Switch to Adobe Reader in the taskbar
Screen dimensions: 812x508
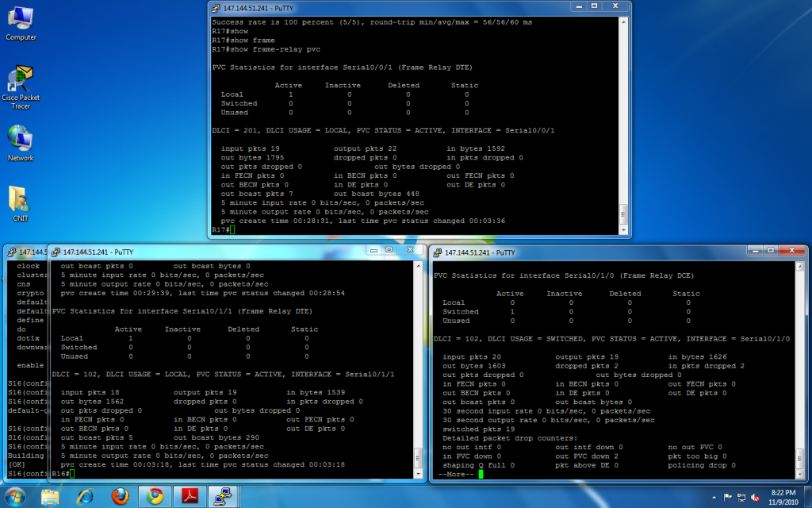[x=190, y=497]
